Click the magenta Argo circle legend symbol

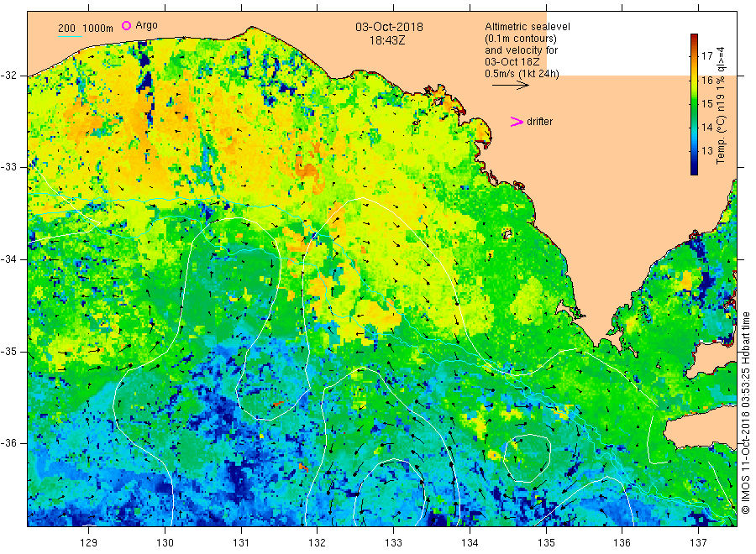pos(126,25)
